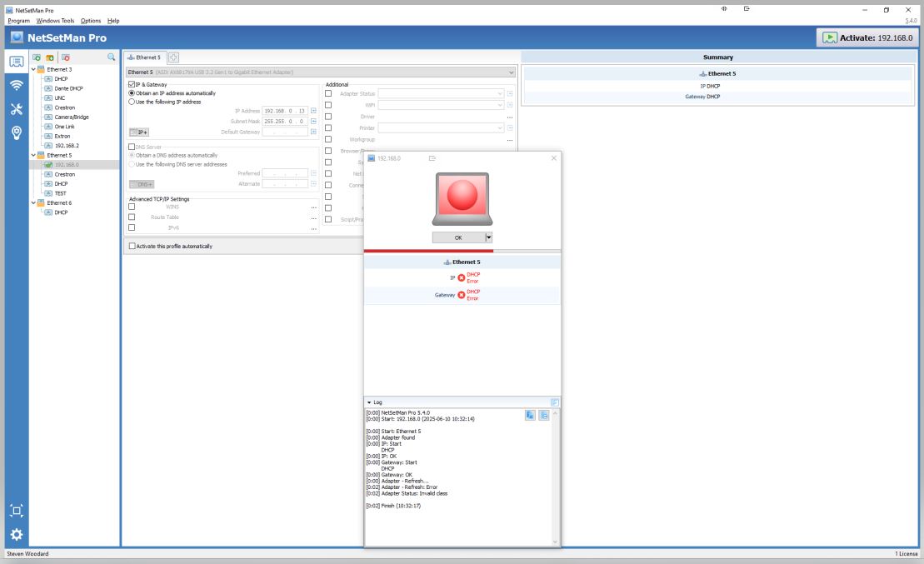Open WINS settings ellipsis
The width and height of the screenshot is (924, 564).
(x=313, y=207)
